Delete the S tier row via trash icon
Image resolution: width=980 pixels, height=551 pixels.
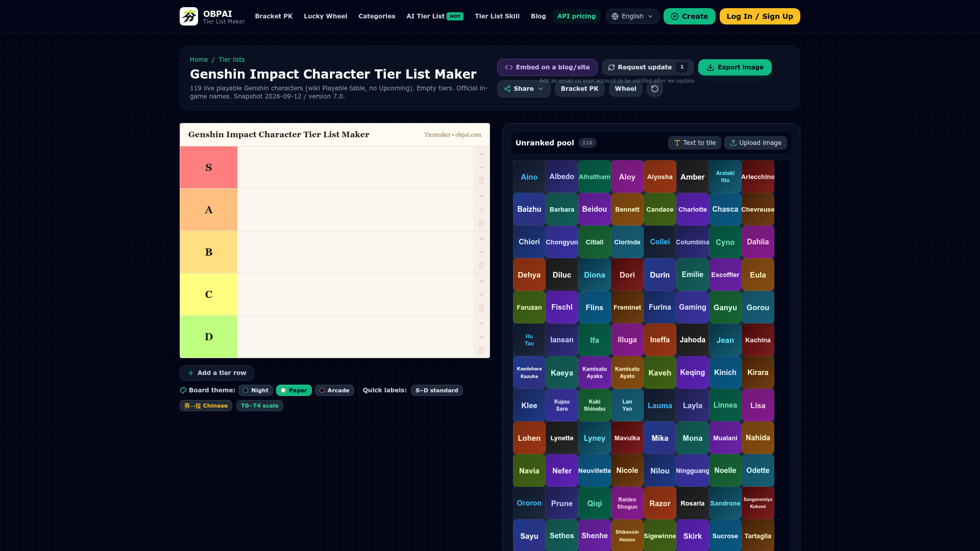pyautogui.click(x=481, y=181)
